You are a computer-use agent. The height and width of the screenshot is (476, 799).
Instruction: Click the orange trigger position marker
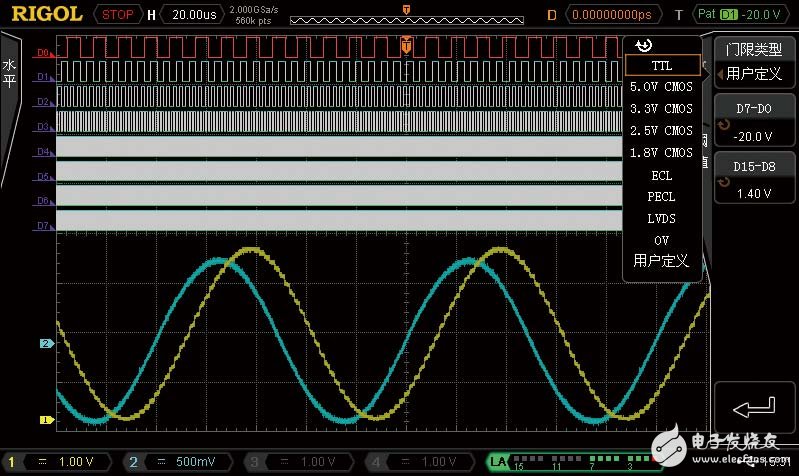point(406,45)
